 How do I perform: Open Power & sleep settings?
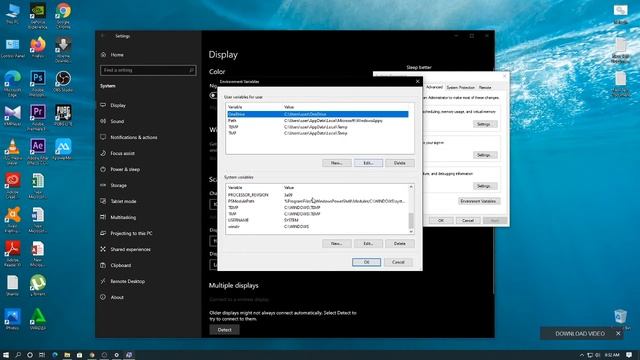click(125, 169)
